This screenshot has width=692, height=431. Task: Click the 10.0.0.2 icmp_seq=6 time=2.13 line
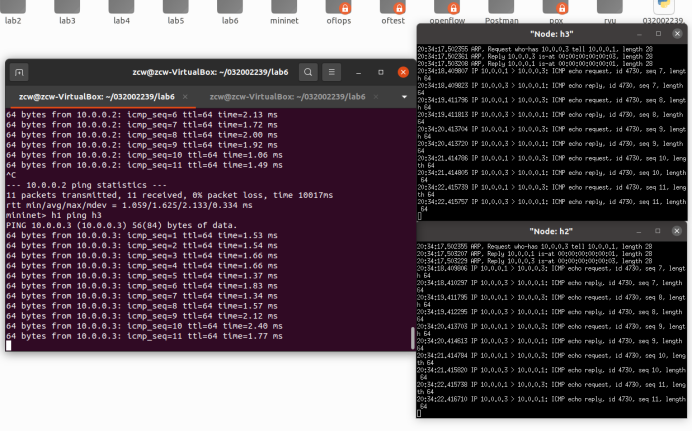142,115
